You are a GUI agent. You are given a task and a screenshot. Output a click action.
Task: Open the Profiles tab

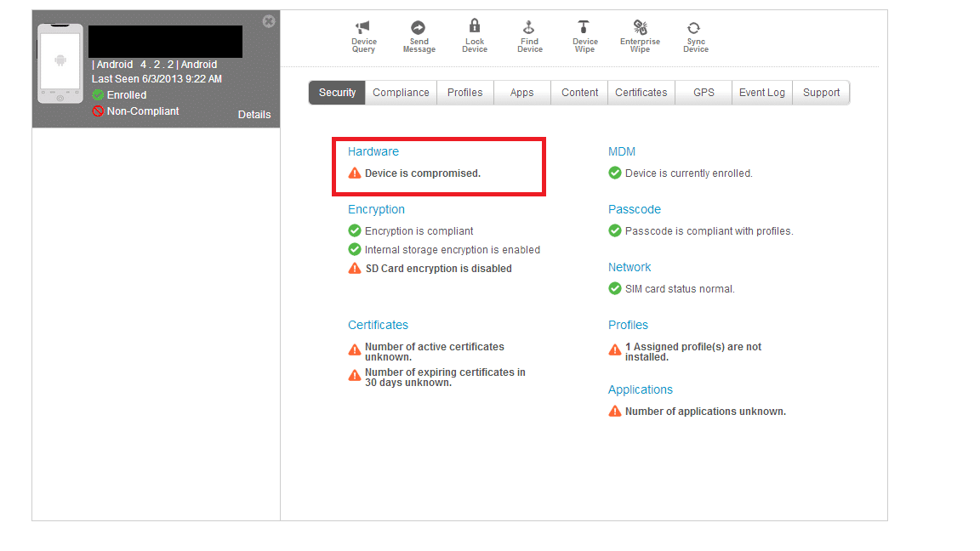(x=465, y=93)
